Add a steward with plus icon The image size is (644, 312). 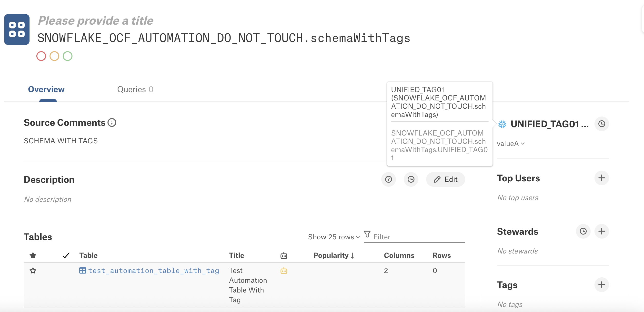[602, 231]
